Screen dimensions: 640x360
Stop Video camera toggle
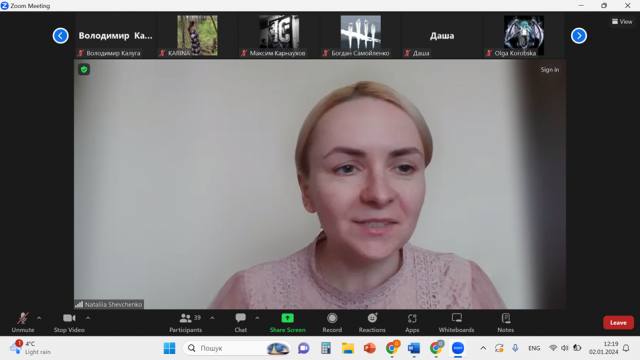[x=69, y=322]
